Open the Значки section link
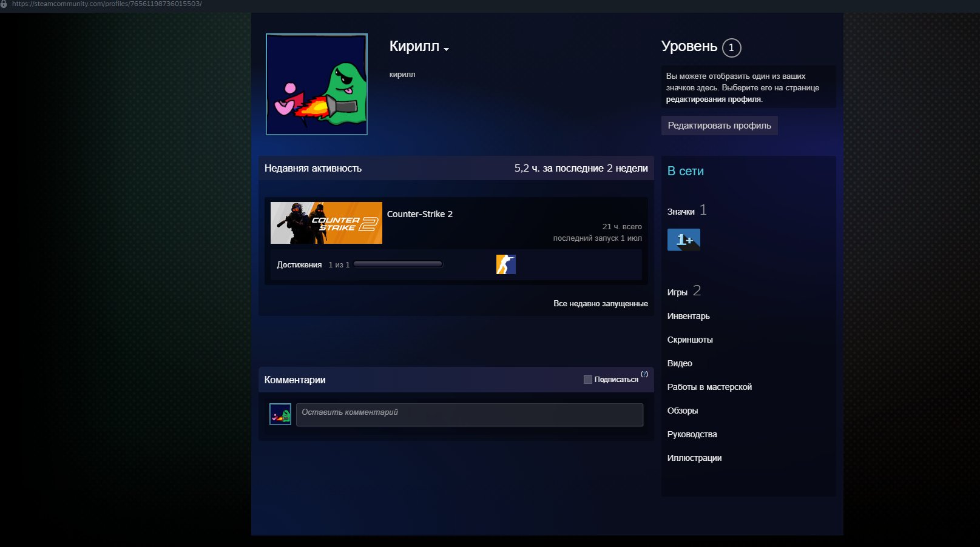The width and height of the screenshot is (980, 547). pyautogui.click(x=681, y=212)
